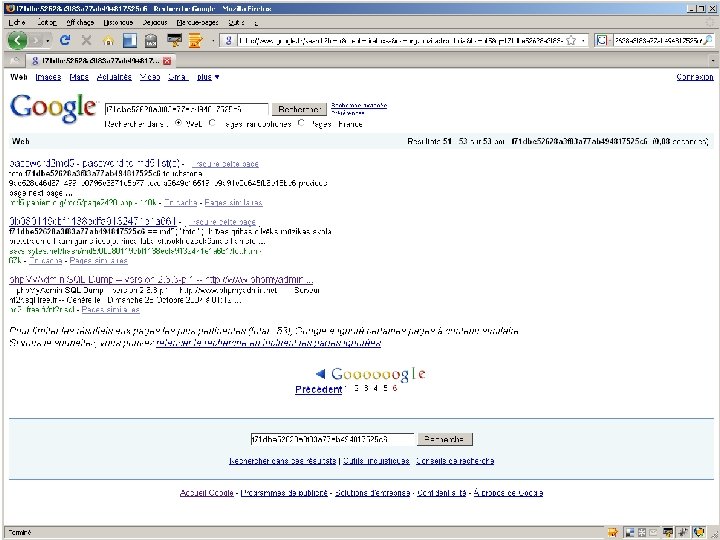
Task: Click the dark card-with-key toolbar icon
Action: pyautogui.click(x=174, y=40)
